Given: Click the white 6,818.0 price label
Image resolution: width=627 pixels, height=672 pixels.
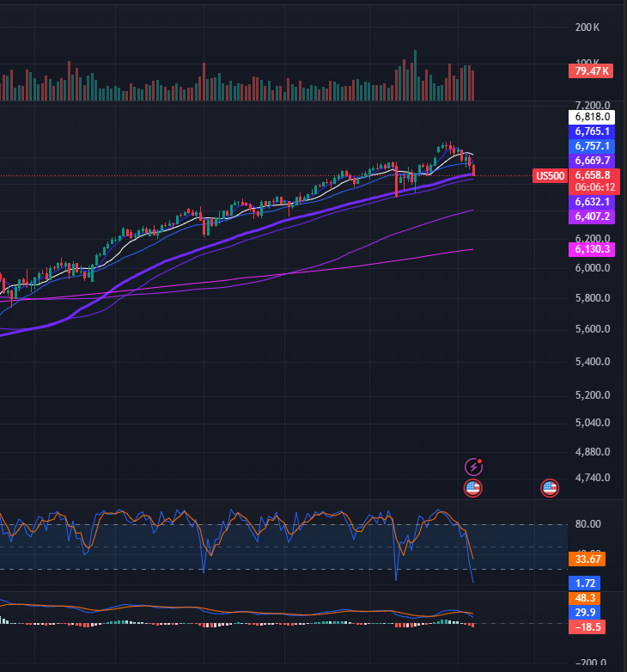Looking at the screenshot, I should pyautogui.click(x=592, y=116).
